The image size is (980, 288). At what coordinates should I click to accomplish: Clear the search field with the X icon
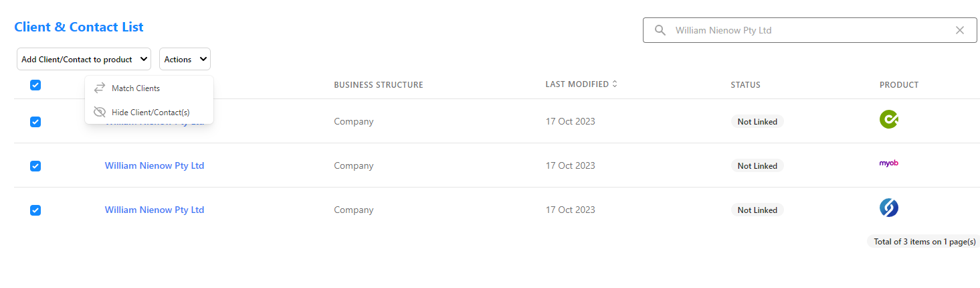coord(960,30)
